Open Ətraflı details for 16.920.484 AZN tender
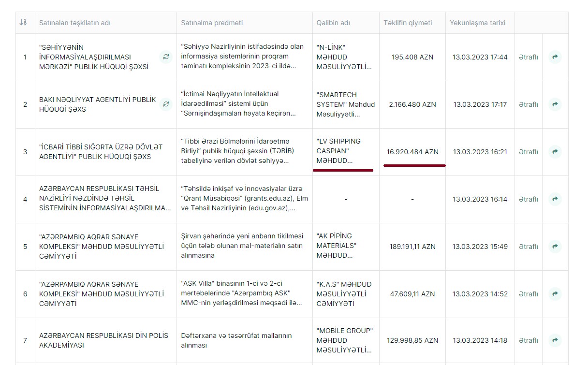 [528, 152]
